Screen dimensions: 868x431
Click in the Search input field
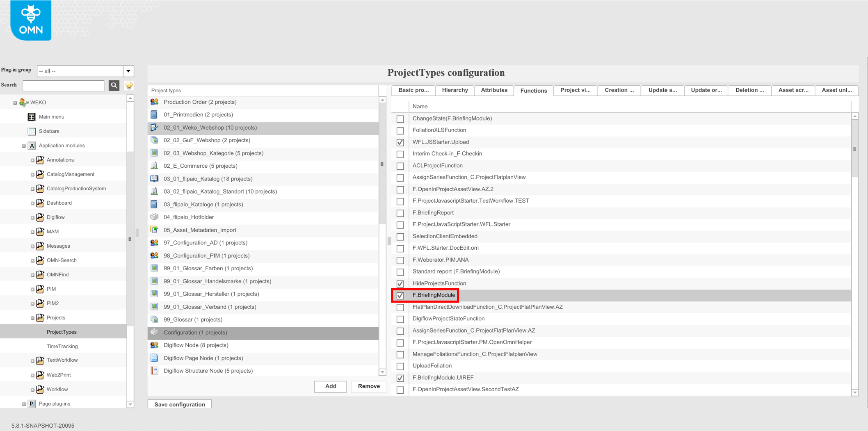point(64,85)
